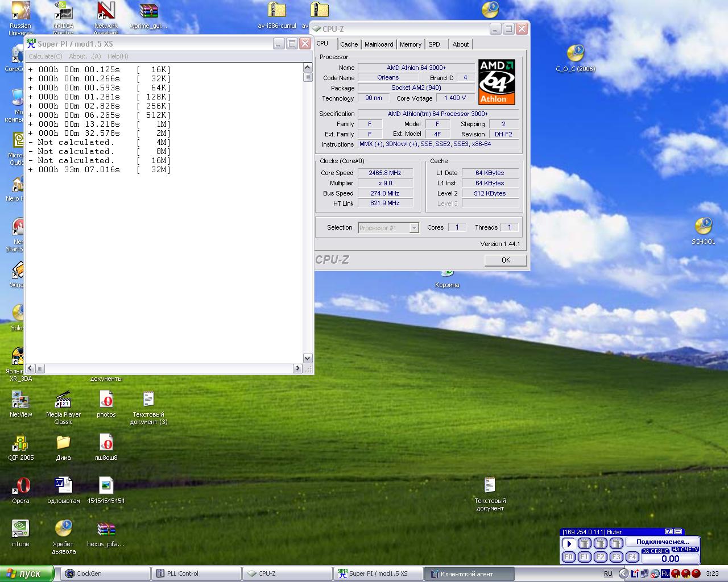Click the F4 button in Buter widget

tap(631, 557)
